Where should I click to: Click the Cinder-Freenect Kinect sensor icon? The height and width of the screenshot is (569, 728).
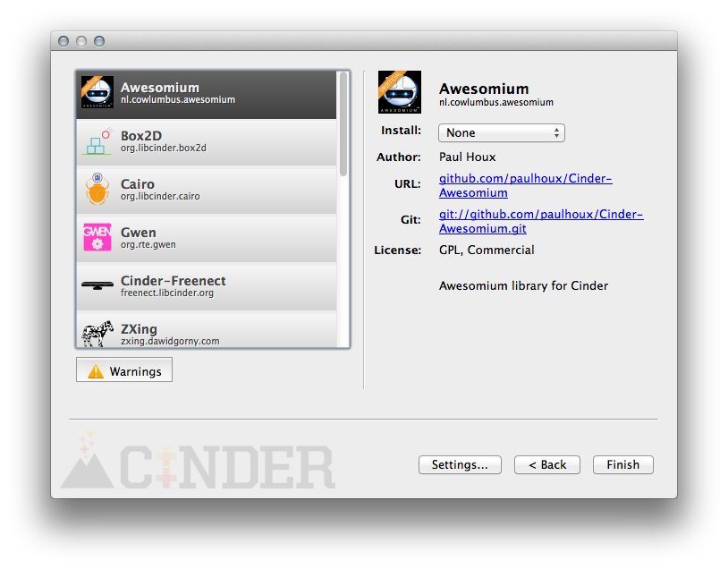pos(97,284)
